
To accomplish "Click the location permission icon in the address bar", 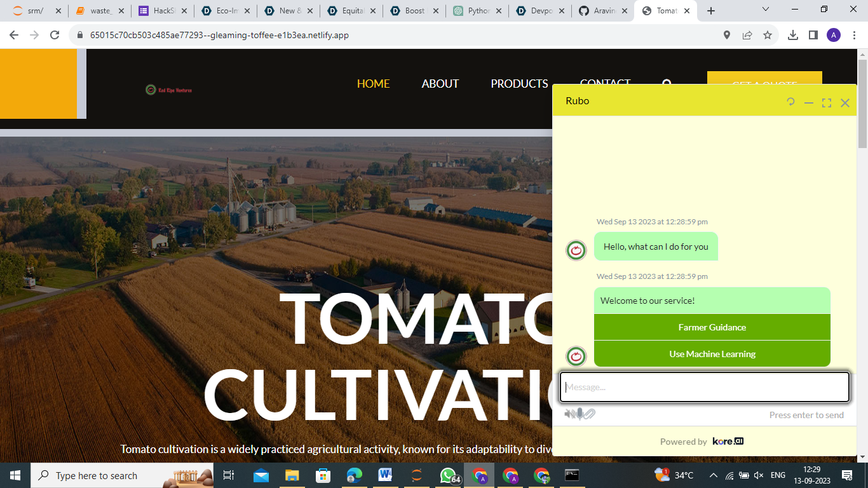I will click(727, 36).
